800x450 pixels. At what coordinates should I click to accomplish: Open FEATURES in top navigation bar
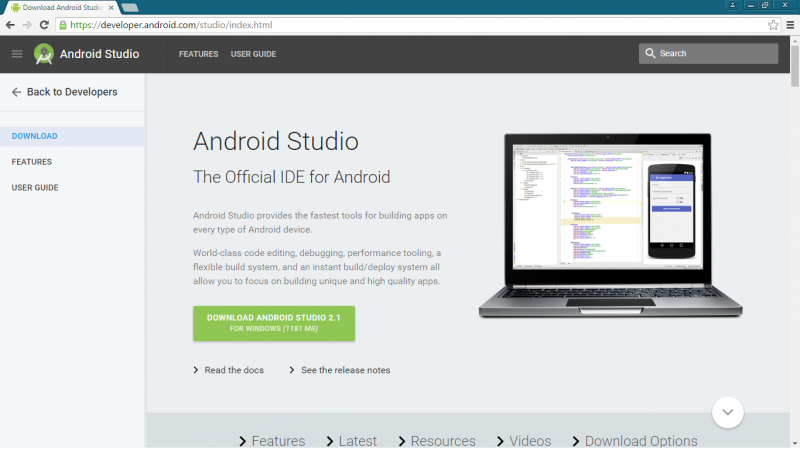click(198, 54)
